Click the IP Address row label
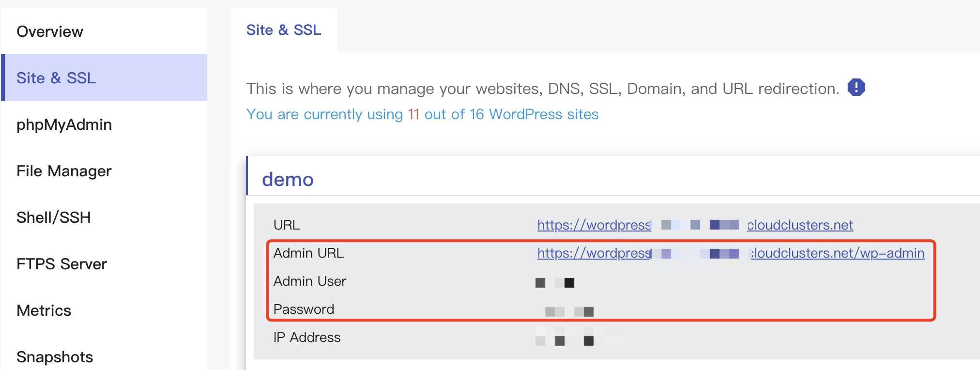This screenshot has width=980, height=370. point(306,338)
